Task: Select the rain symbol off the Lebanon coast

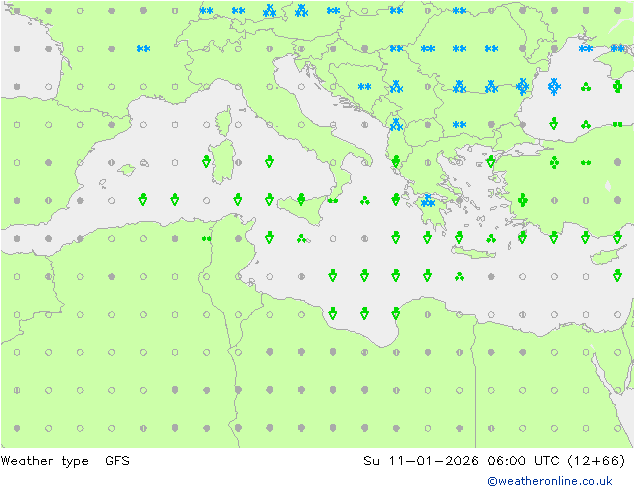Action: tap(617, 275)
